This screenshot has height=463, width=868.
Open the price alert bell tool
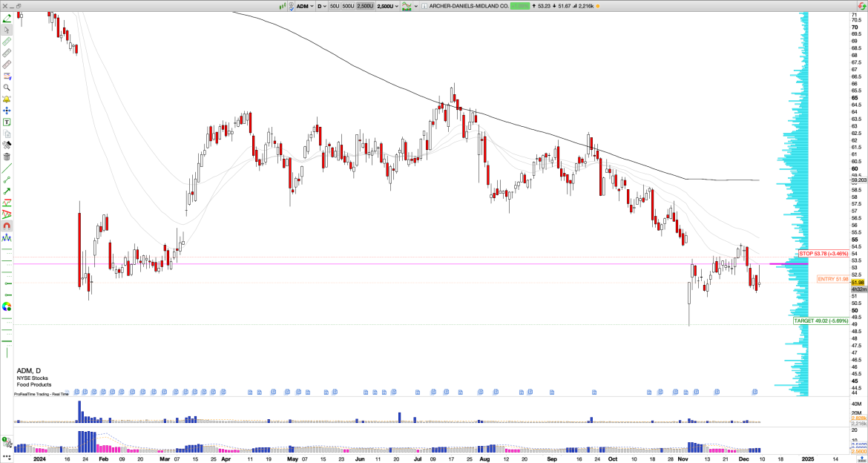pos(6,99)
